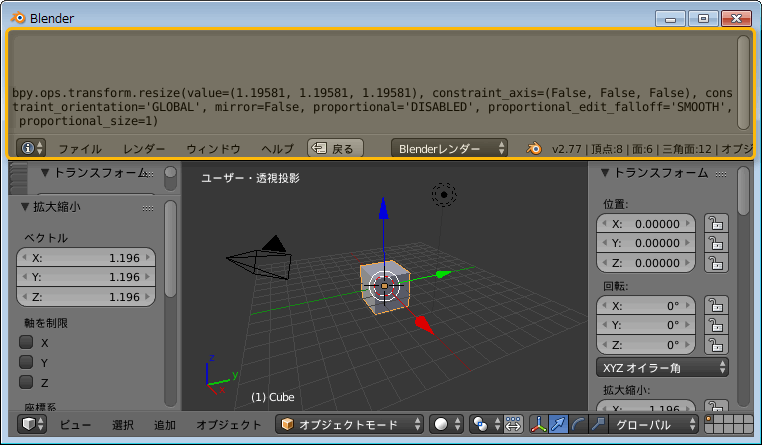Enable scale manipulator icon
Screen dimensions: 762x445
(x=598, y=424)
